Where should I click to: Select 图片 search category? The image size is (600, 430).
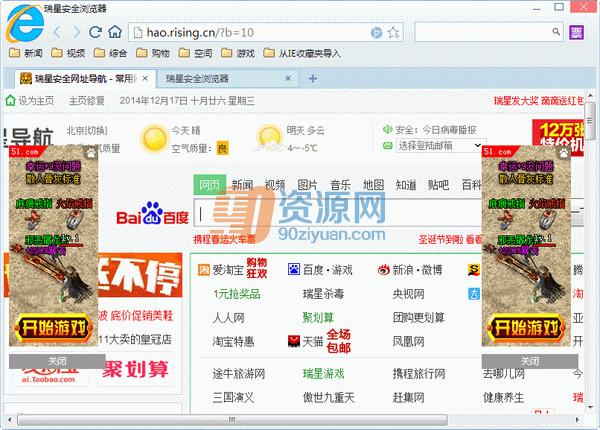coord(308,185)
